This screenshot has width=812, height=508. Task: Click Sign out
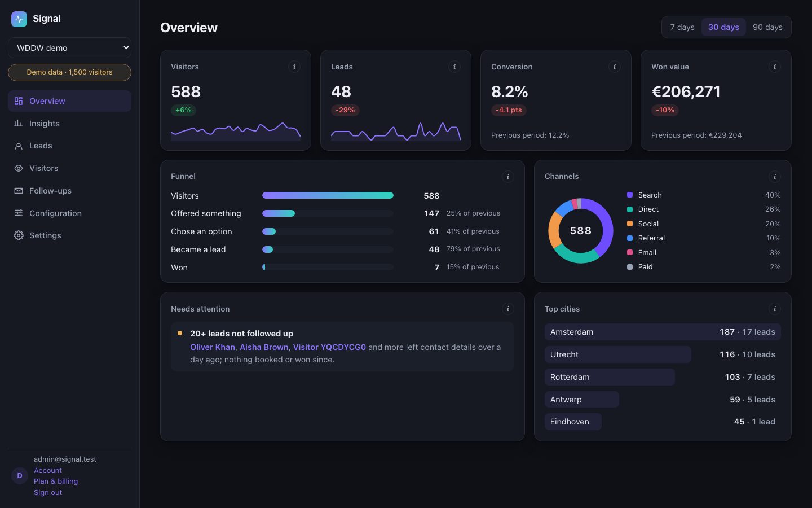[x=48, y=493]
